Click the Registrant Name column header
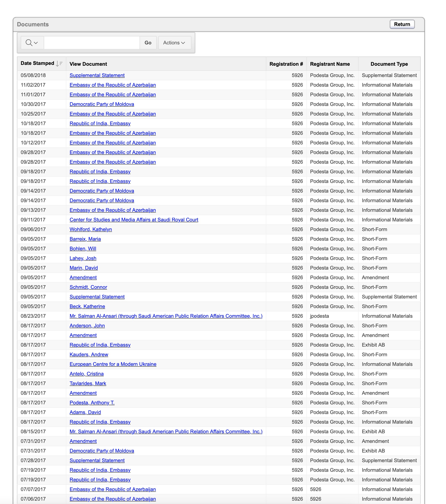This screenshot has height=504, width=446. pos(330,64)
